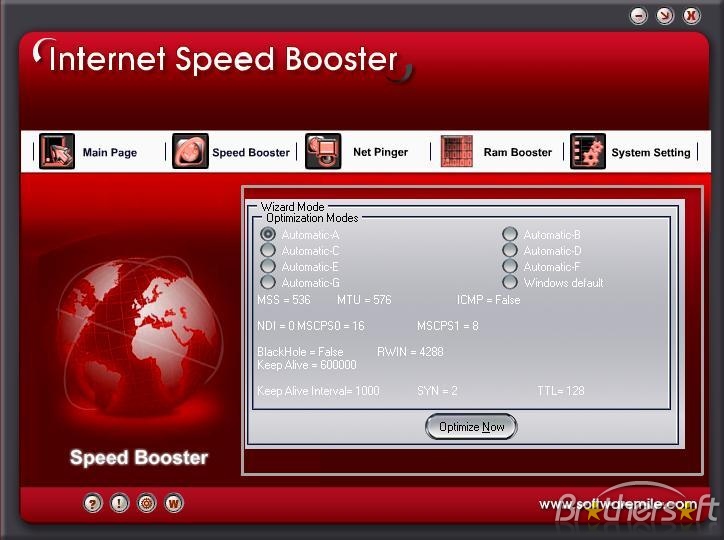Choose the Automatic-D radio option
Viewport: 724px width, 540px height.
point(510,250)
